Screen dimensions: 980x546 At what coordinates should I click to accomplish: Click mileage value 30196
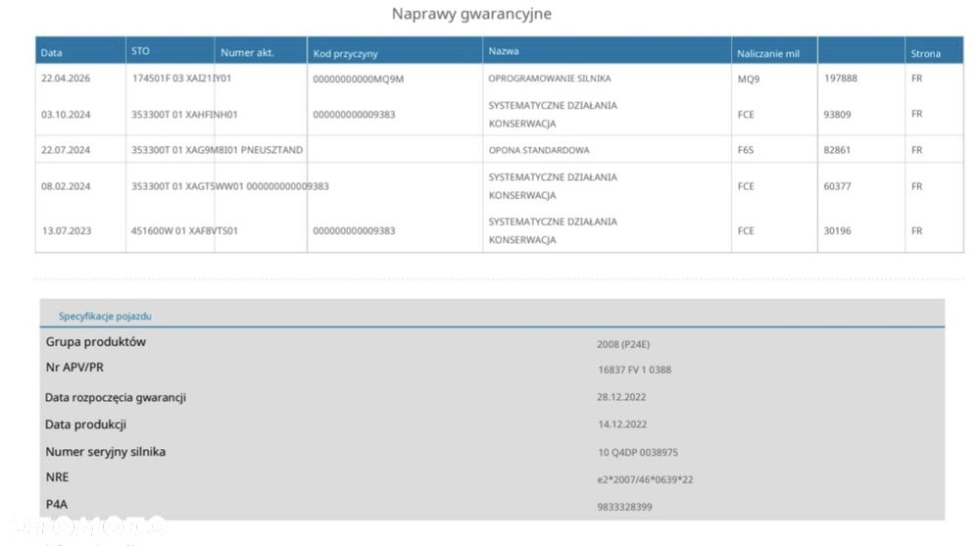[838, 230]
